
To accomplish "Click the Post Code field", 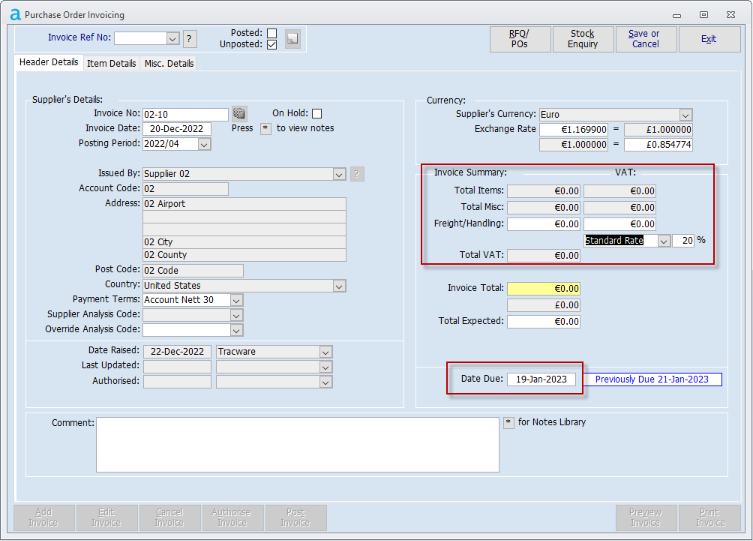I will 193,271.
